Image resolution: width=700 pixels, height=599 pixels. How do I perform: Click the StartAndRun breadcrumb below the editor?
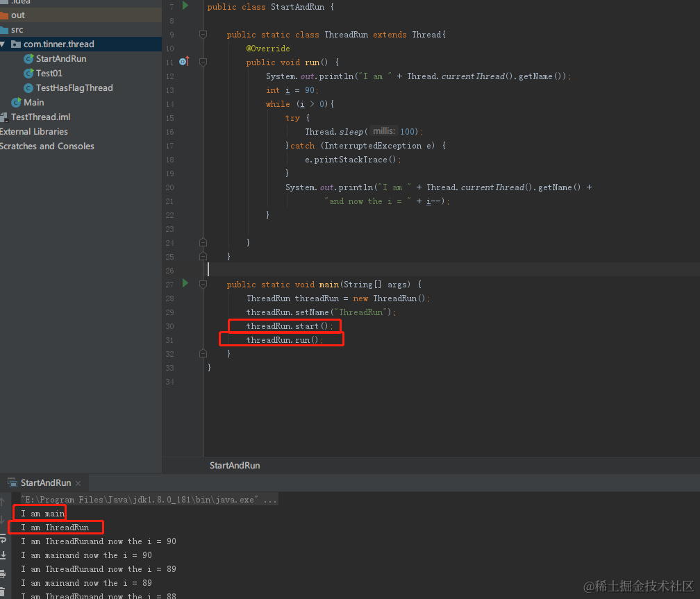(x=235, y=466)
